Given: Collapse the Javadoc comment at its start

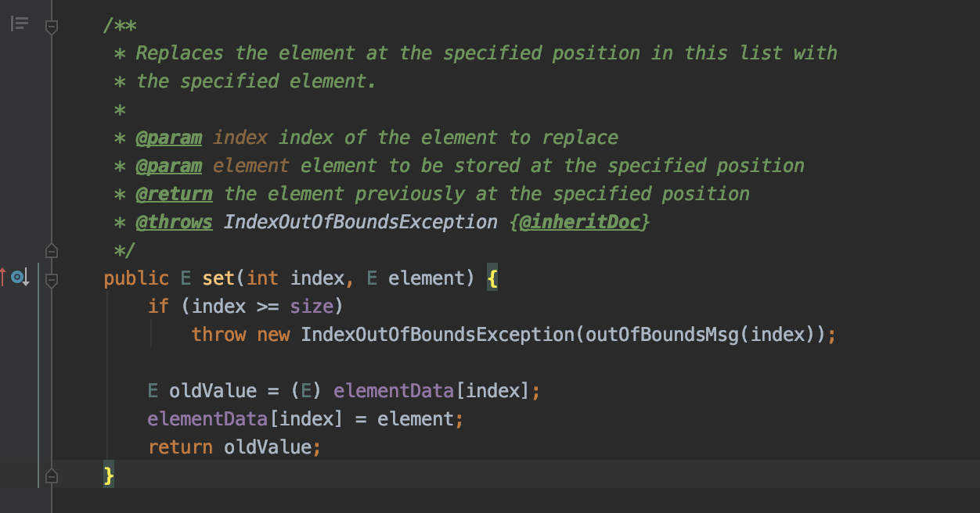Looking at the screenshot, I should [x=52, y=27].
